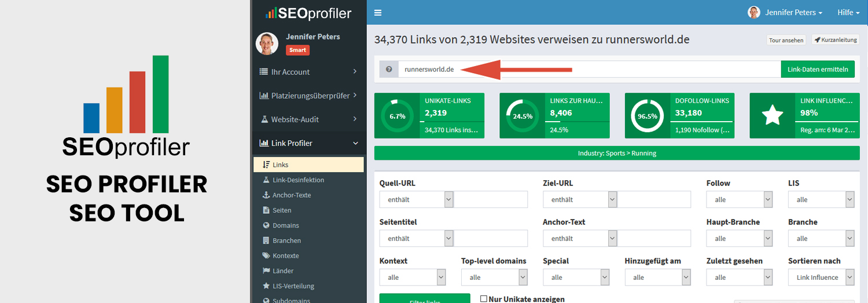Expand Platzierungsüberprüfer menu chevron
Image resolution: width=868 pixels, height=303 pixels.
(x=355, y=96)
